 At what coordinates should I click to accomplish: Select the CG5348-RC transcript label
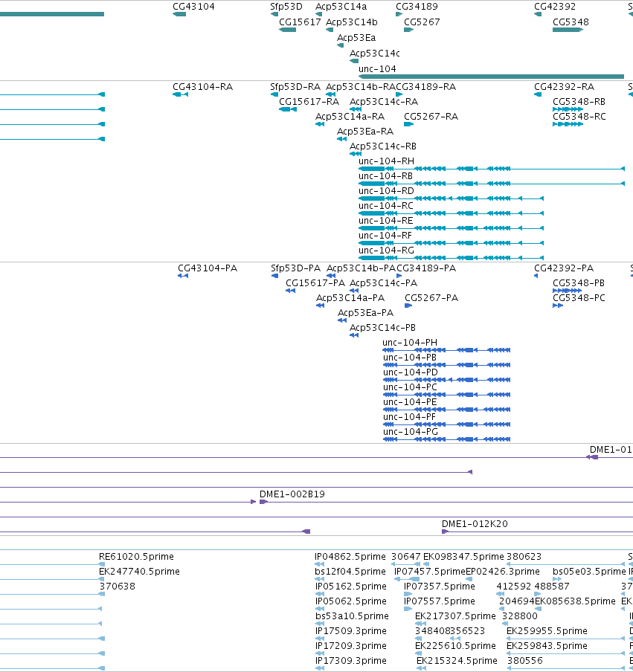point(579,117)
